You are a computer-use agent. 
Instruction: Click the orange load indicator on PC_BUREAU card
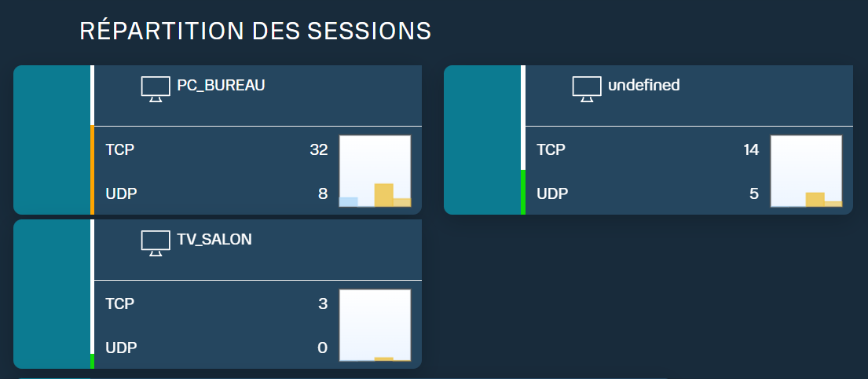pos(93,170)
